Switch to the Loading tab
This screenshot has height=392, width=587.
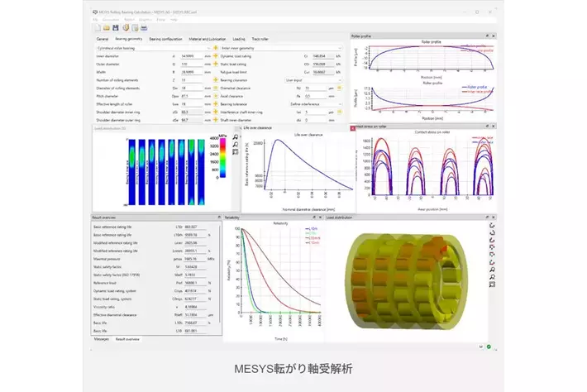click(x=239, y=39)
